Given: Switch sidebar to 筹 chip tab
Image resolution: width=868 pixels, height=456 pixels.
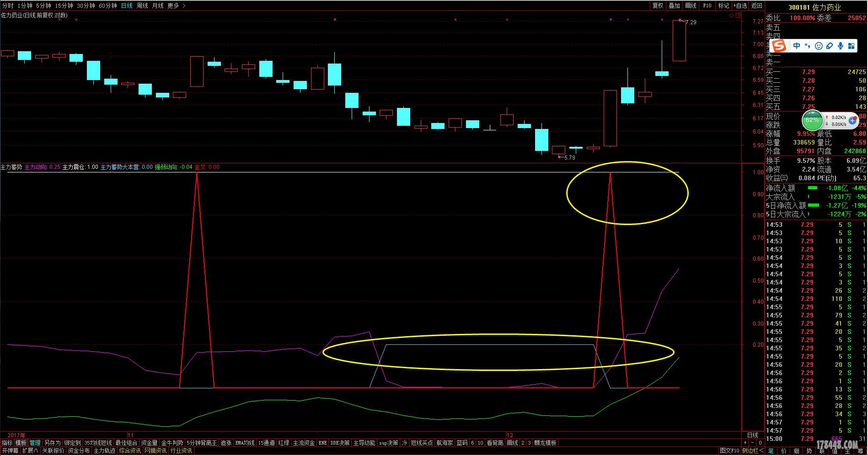Looking at the screenshot, I should [x=860, y=451].
